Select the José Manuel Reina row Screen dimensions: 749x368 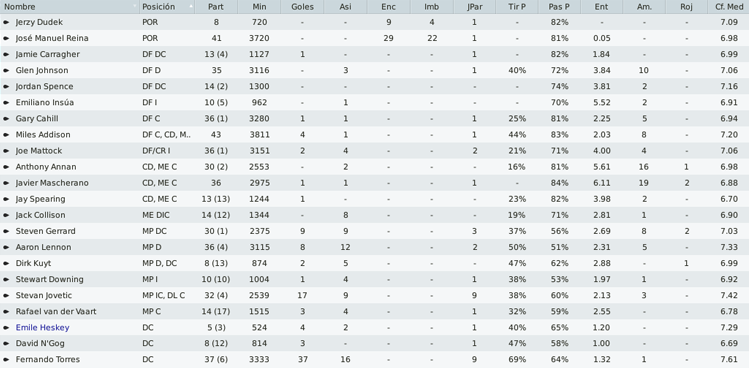pyautogui.click(x=374, y=38)
